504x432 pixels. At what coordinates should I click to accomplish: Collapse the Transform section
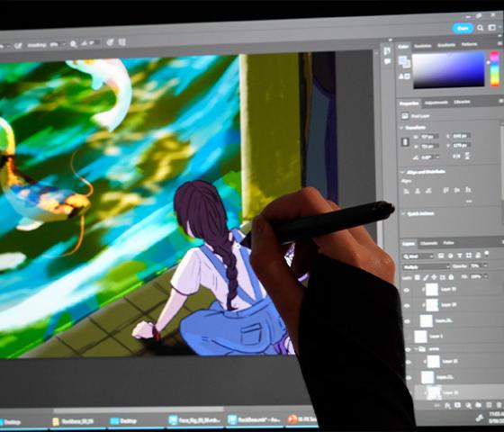pos(401,128)
